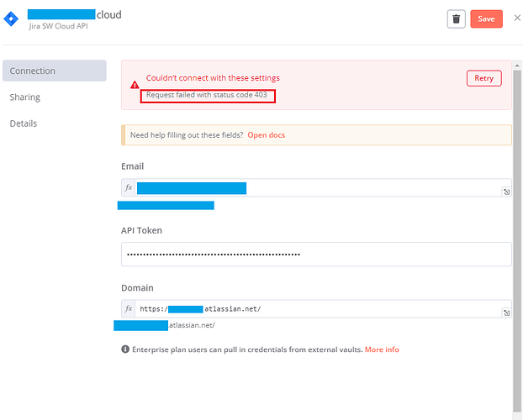Save the credential
523x420 pixels.
point(486,19)
